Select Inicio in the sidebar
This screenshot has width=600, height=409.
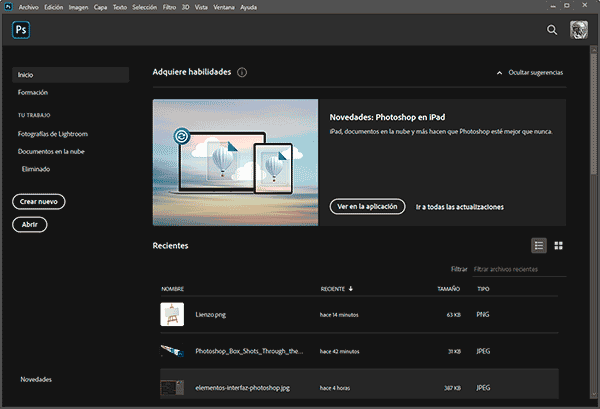tap(70, 75)
